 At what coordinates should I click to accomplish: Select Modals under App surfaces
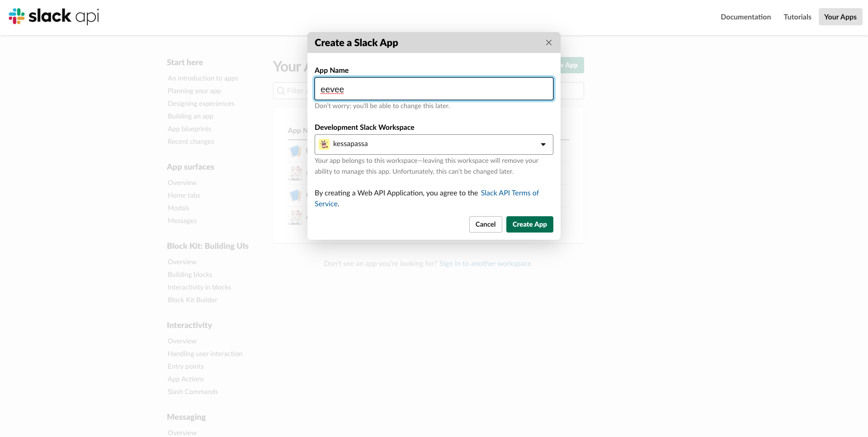tap(178, 208)
